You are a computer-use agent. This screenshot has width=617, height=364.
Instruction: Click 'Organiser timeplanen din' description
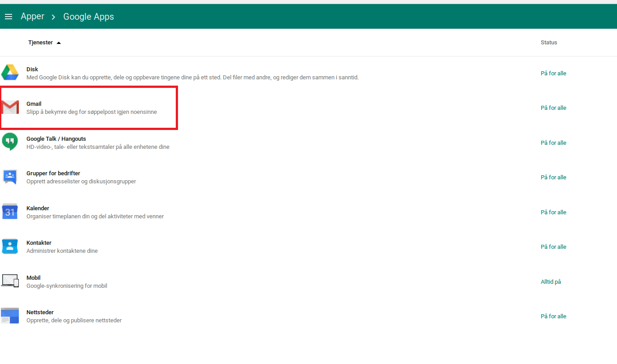95,217
